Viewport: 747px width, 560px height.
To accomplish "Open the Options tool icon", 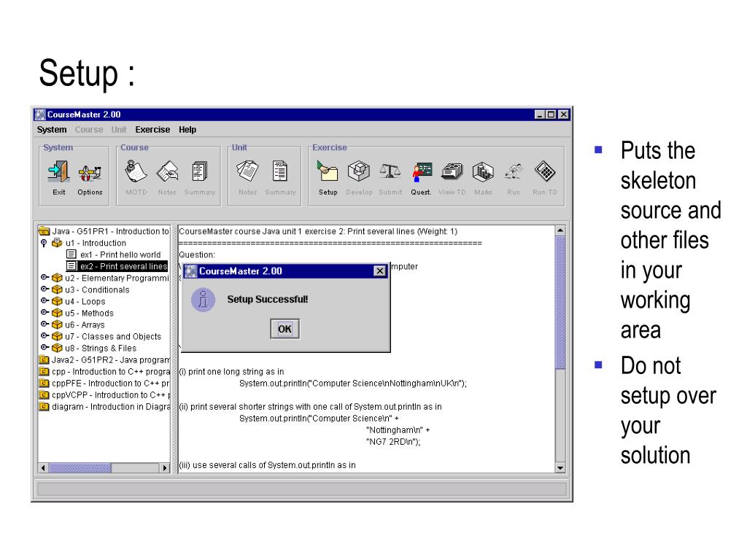I will click(90, 173).
